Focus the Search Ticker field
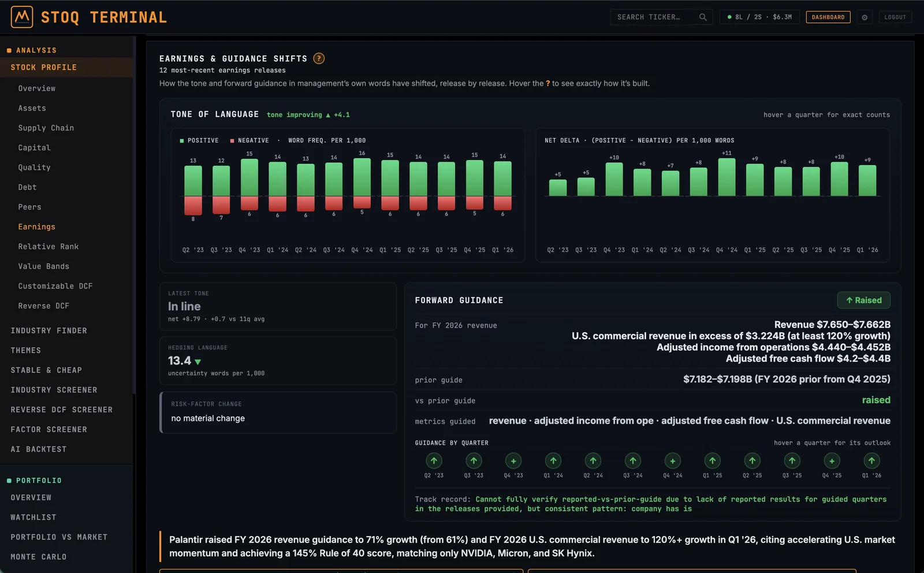The height and width of the screenshot is (573, 924). pos(661,17)
